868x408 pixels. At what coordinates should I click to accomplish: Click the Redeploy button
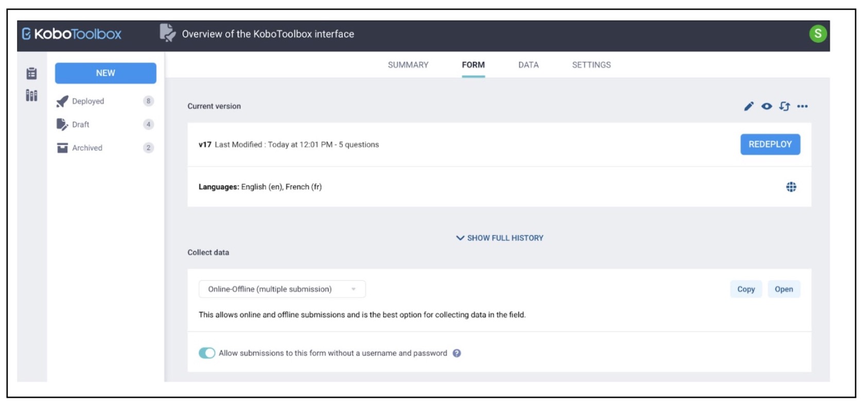770,144
